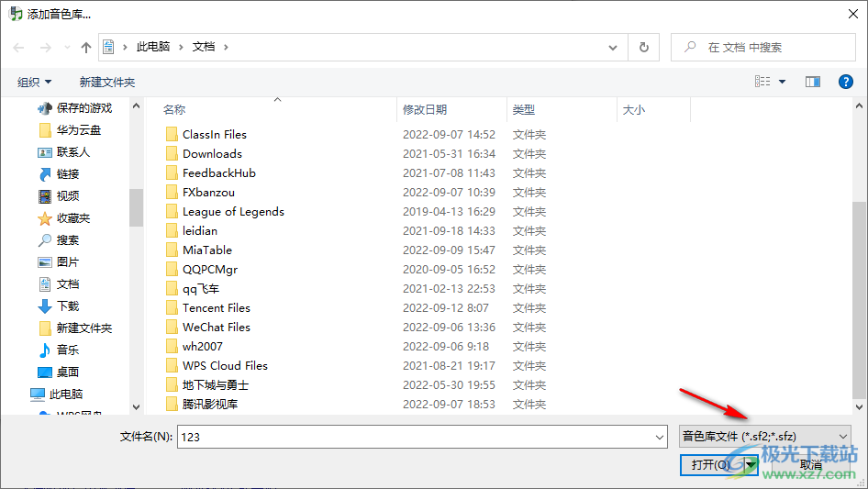Select 文档 in navigation pane
868x489 pixels.
pos(60,284)
